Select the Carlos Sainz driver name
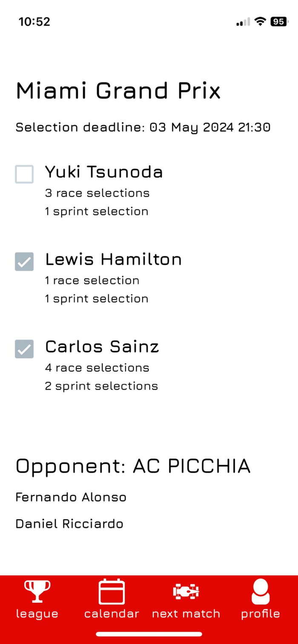 pyautogui.click(x=102, y=346)
